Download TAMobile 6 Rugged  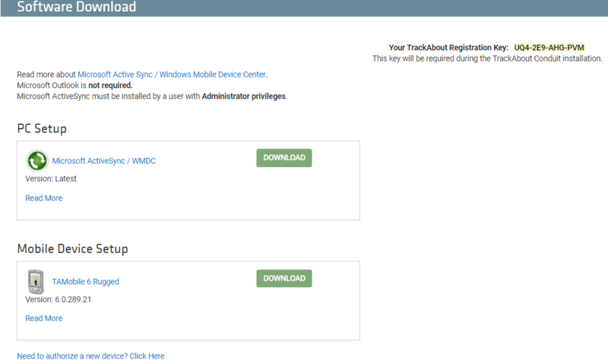point(283,278)
